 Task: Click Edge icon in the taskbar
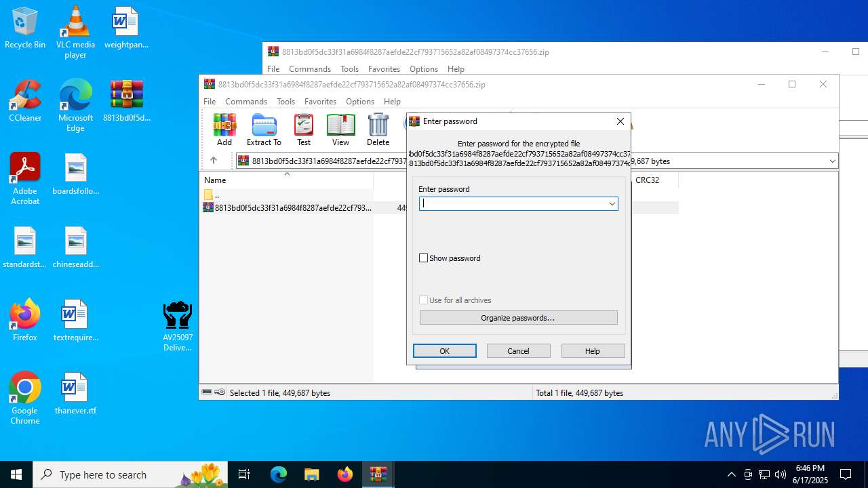coord(279,474)
